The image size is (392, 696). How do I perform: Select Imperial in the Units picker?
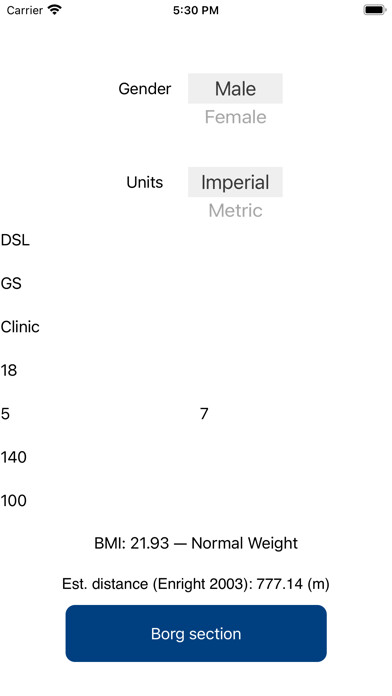(x=235, y=182)
